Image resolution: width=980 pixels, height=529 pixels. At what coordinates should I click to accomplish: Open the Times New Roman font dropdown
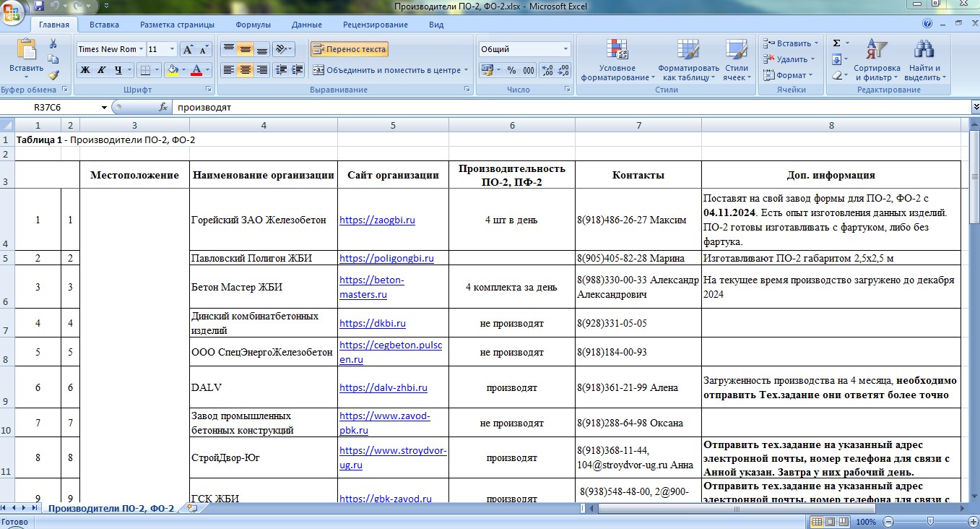click(x=140, y=49)
